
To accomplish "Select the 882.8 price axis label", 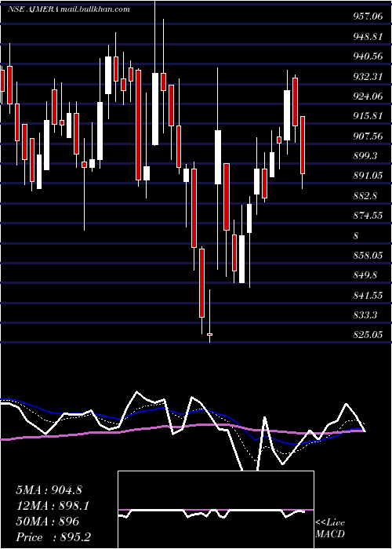I will point(365,196).
